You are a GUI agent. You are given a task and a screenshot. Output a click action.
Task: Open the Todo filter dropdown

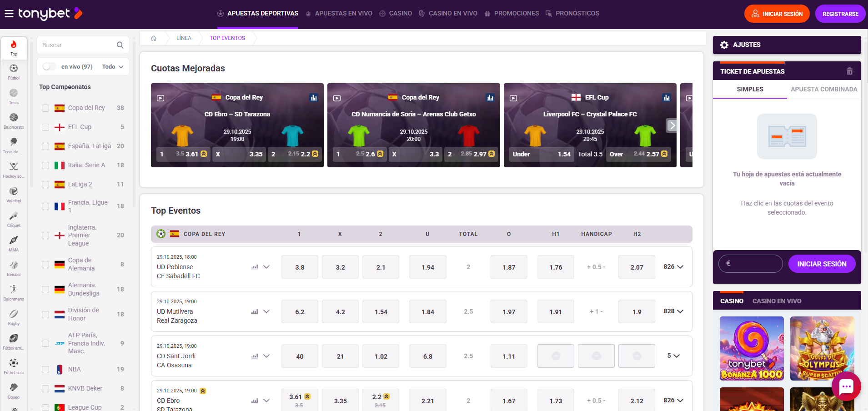pos(113,66)
